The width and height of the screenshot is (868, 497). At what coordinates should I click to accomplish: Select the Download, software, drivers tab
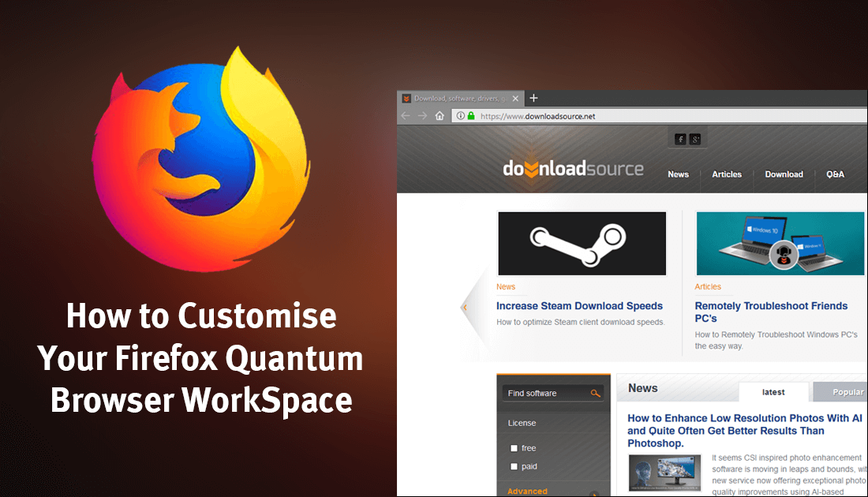click(460, 99)
